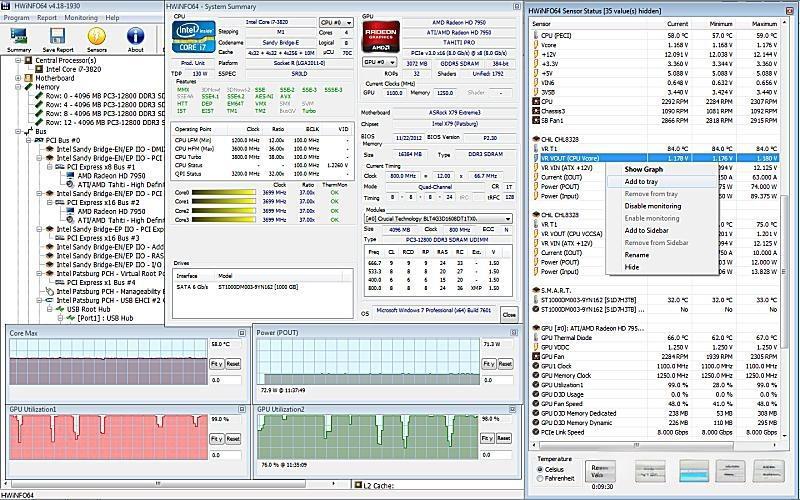Close the System Summary window
800x500 pixels.
[x=509, y=314]
